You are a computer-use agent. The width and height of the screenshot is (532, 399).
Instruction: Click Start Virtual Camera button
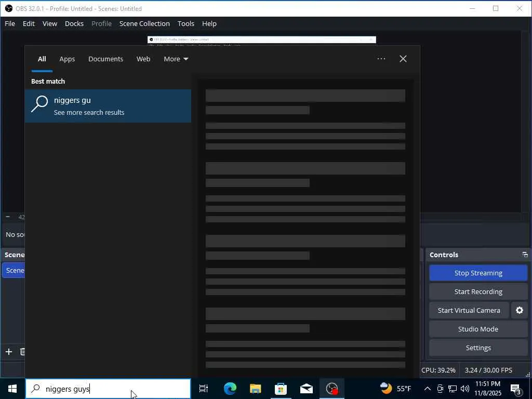coord(469,311)
